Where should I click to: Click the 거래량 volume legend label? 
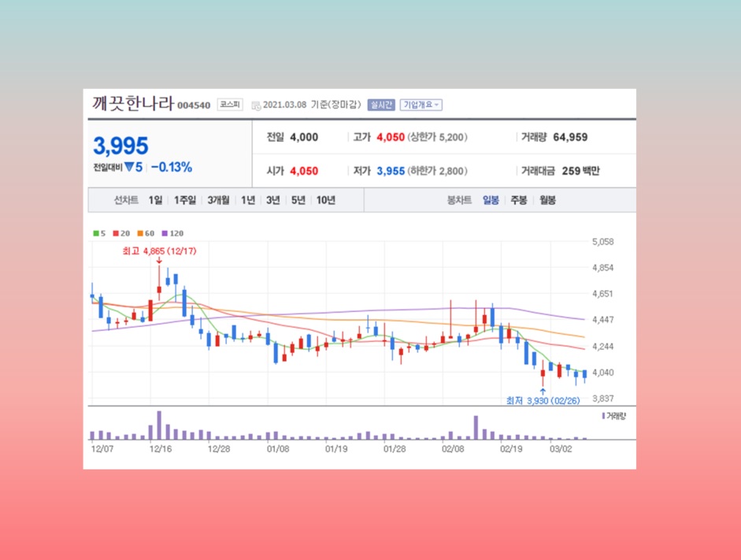pyautogui.click(x=617, y=417)
